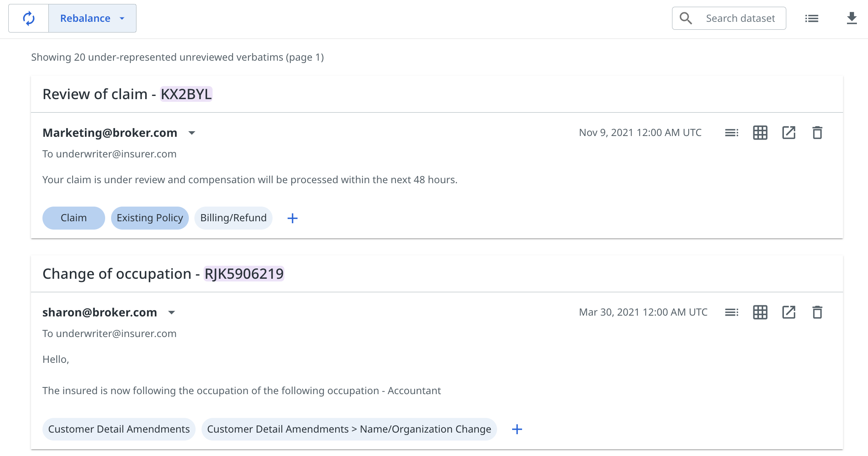The image size is (868, 456).
Task: Click the refresh icon beside Rebalance
Action: [x=29, y=18]
